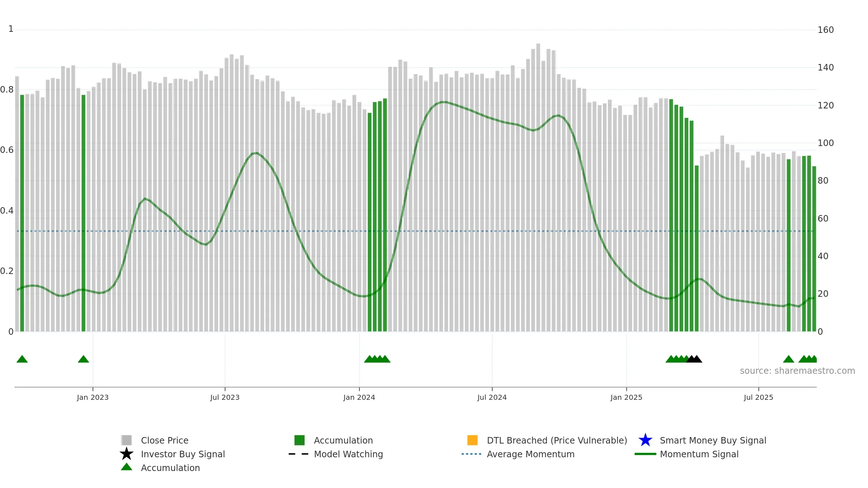The image size is (868, 488).
Task: Toggle the Close Price legend label
Action: click(165, 440)
